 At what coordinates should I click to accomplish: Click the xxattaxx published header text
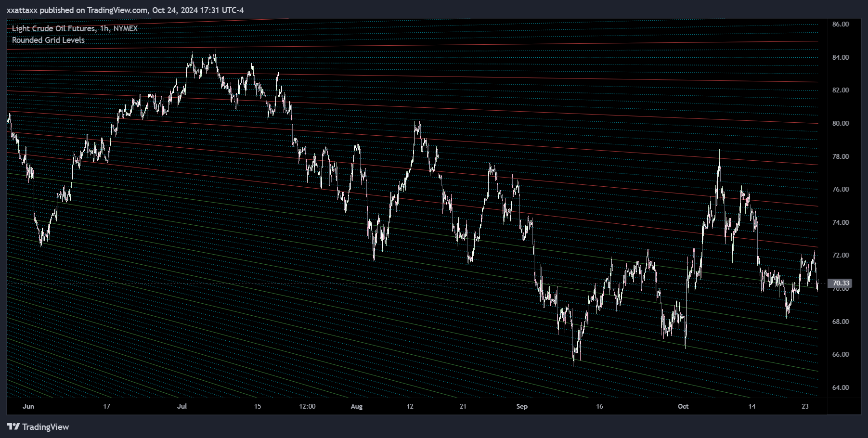(x=125, y=10)
